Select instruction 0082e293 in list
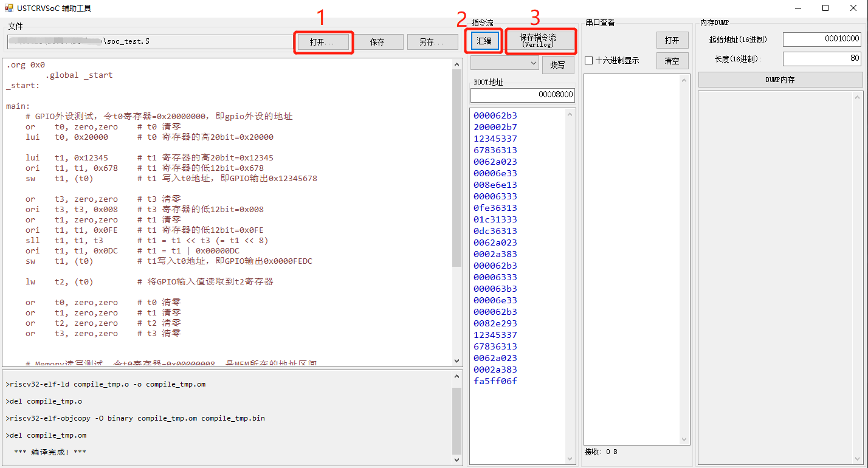The image size is (868, 468). pyautogui.click(x=495, y=323)
